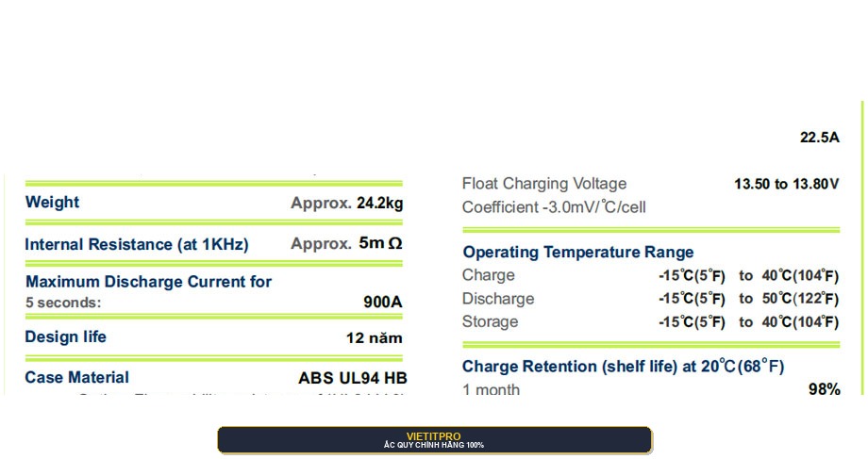Click the Discharge temperature row label
Viewport: 868px width, 459px height.
point(498,299)
